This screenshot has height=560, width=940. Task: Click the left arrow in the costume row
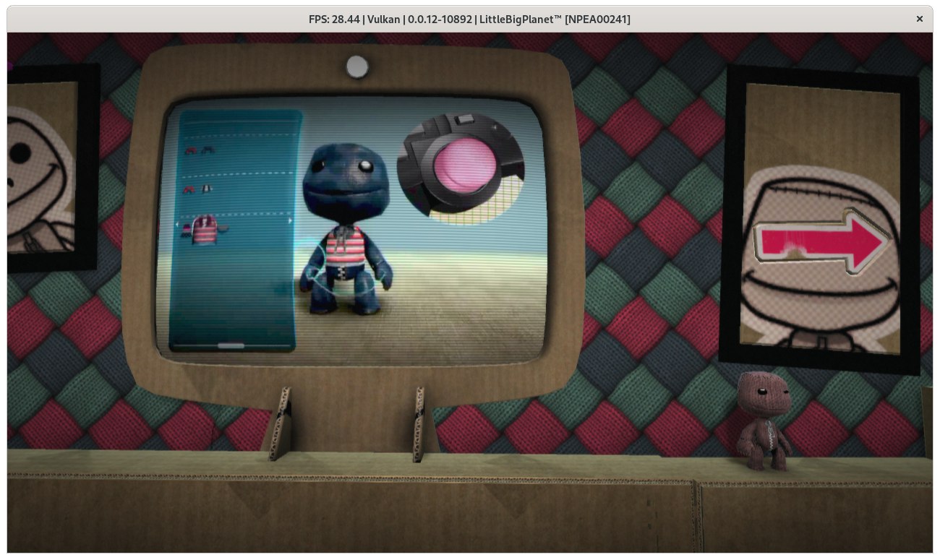pos(178,225)
